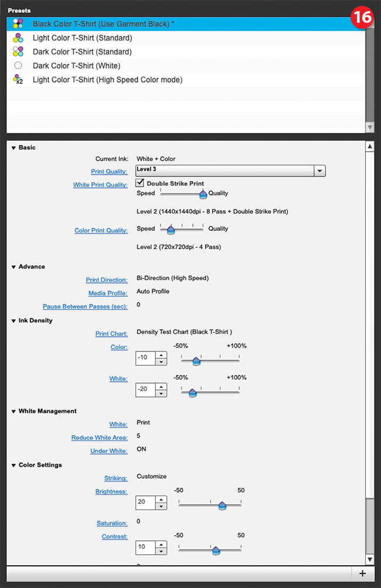The width and height of the screenshot is (381, 588).
Task: Click the Black Color T-Shirt preset icon
Action: pyautogui.click(x=18, y=24)
